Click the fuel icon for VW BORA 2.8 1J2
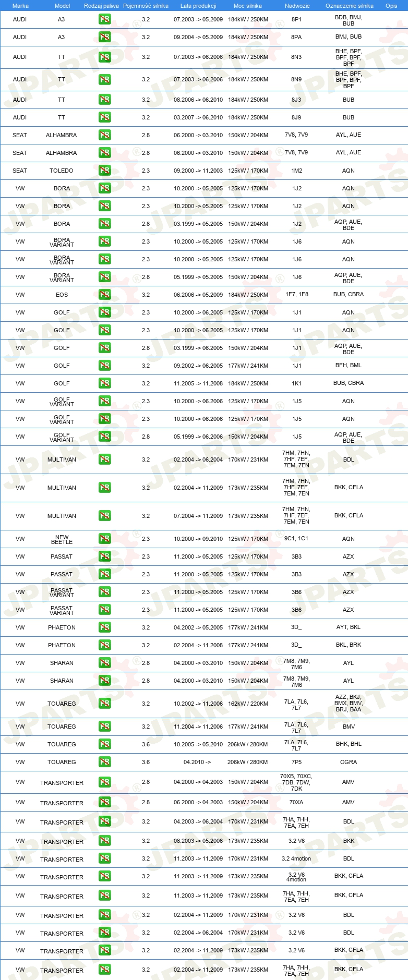 click(x=105, y=224)
